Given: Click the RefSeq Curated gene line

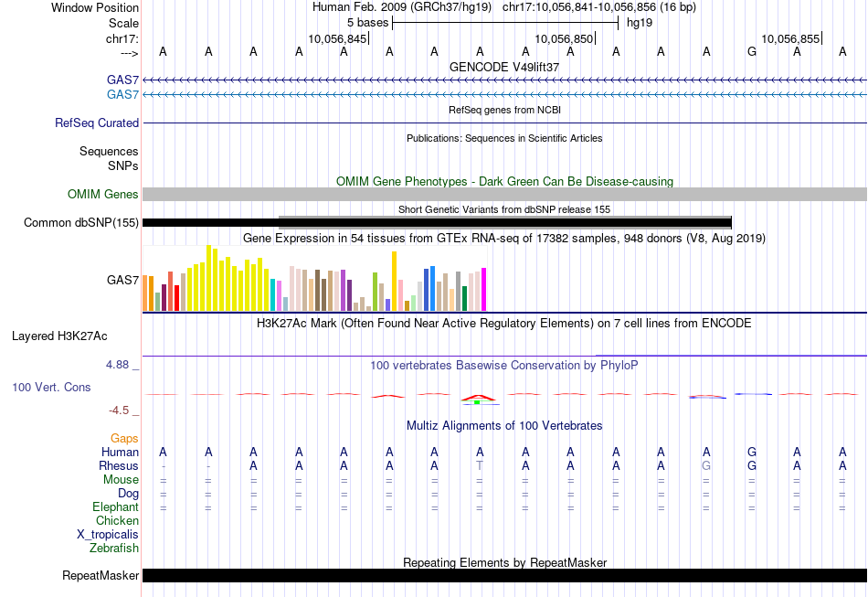Looking at the screenshot, I should [504, 123].
